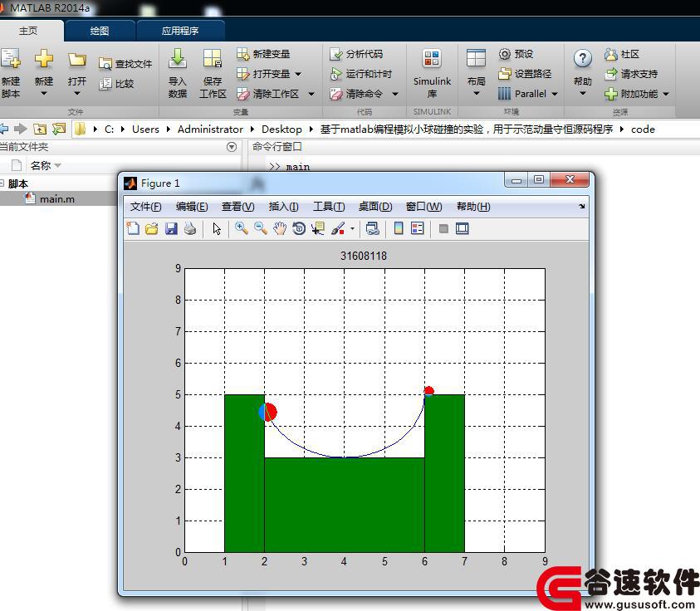Click the Link Plot icon in Figure toolbar
This screenshot has width=700, height=611.
372,228
